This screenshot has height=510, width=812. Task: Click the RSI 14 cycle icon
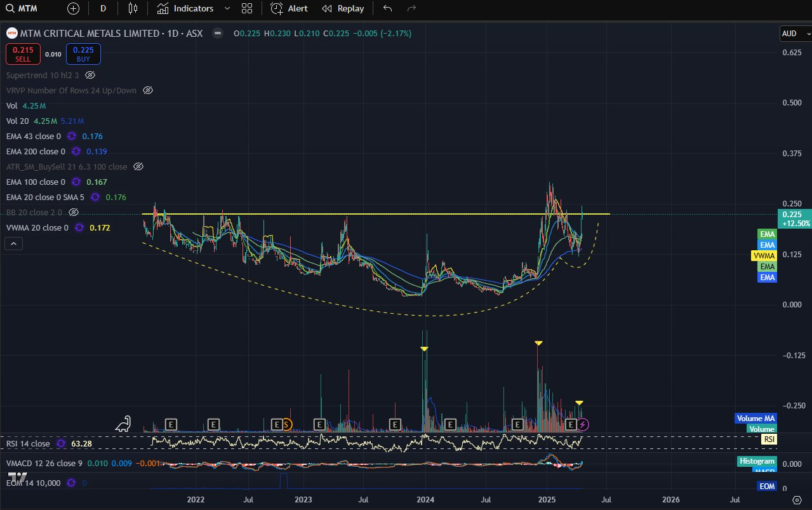coord(61,443)
